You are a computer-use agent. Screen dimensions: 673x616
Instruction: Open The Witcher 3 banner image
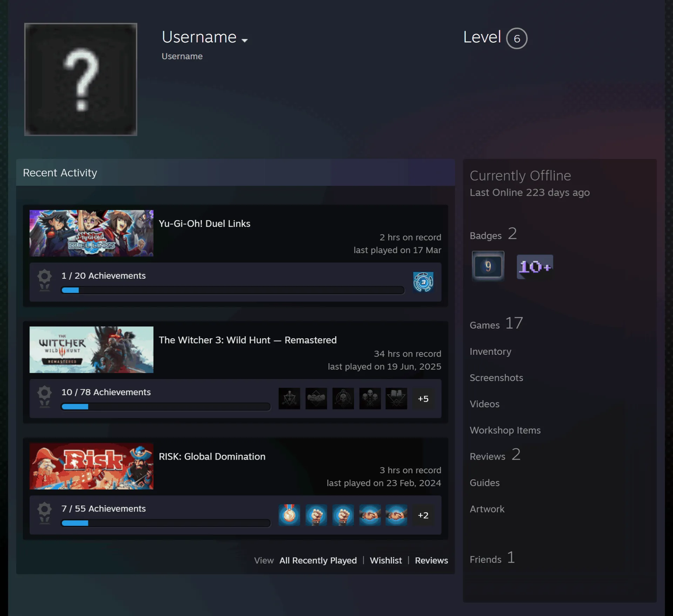pyautogui.click(x=91, y=350)
